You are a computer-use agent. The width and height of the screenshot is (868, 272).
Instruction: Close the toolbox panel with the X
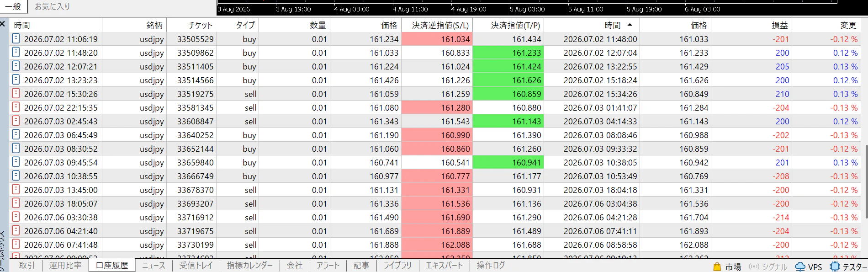point(3,23)
